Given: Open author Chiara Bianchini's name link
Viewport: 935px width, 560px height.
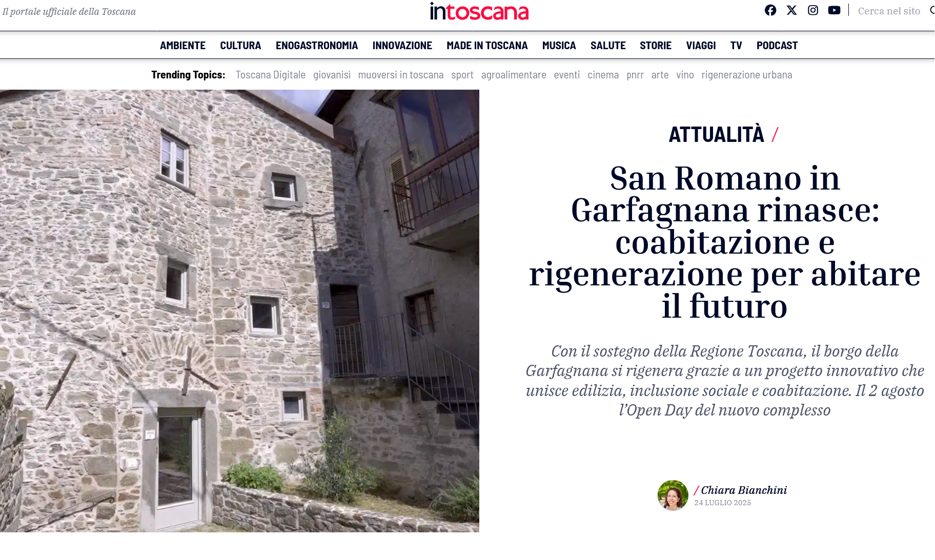Looking at the screenshot, I should tap(744, 490).
